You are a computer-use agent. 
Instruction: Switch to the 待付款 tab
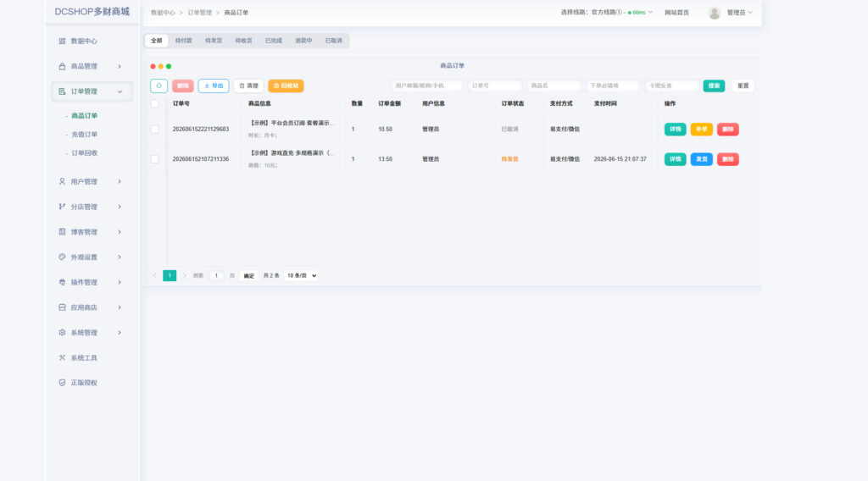click(x=183, y=41)
